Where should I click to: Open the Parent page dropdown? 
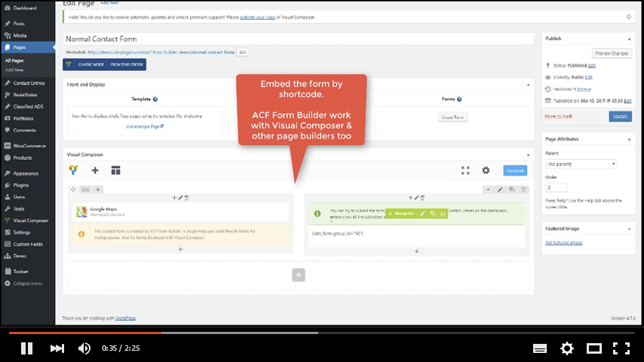click(x=581, y=164)
